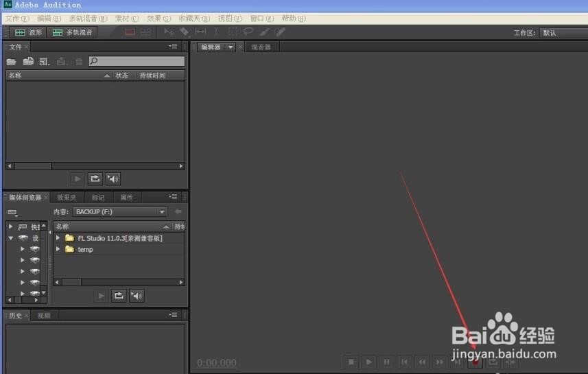The height and width of the screenshot is (374, 588).
Task: Open the Media Browser panel options menu
Action: click(x=173, y=196)
